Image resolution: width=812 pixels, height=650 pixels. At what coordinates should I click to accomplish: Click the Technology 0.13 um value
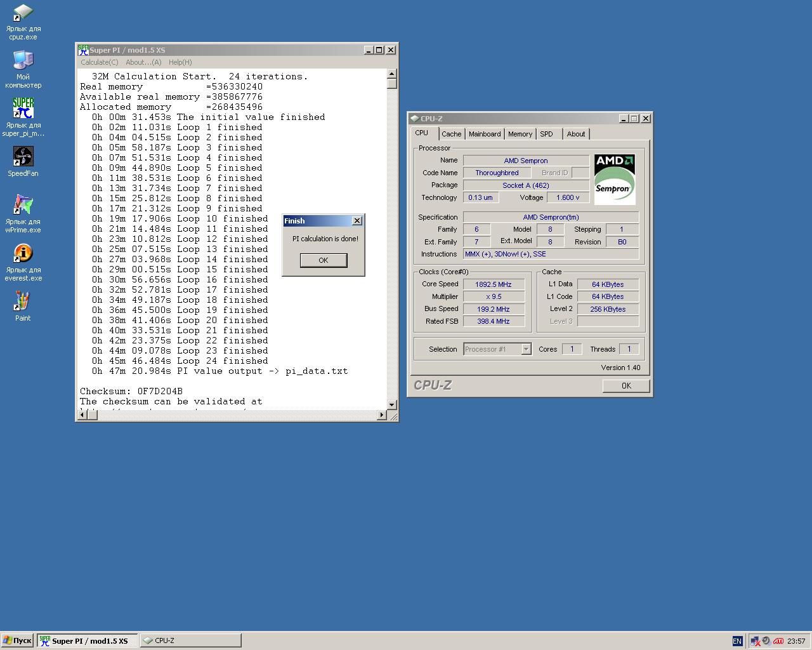480,197
